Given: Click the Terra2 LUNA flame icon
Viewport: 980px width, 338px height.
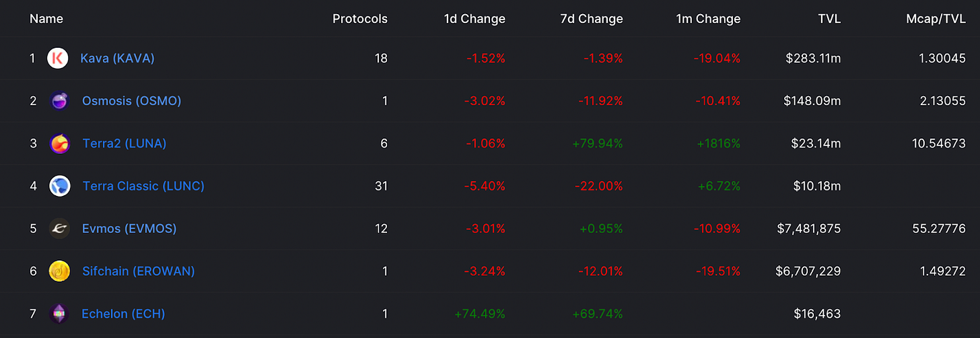Looking at the screenshot, I should [x=59, y=143].
